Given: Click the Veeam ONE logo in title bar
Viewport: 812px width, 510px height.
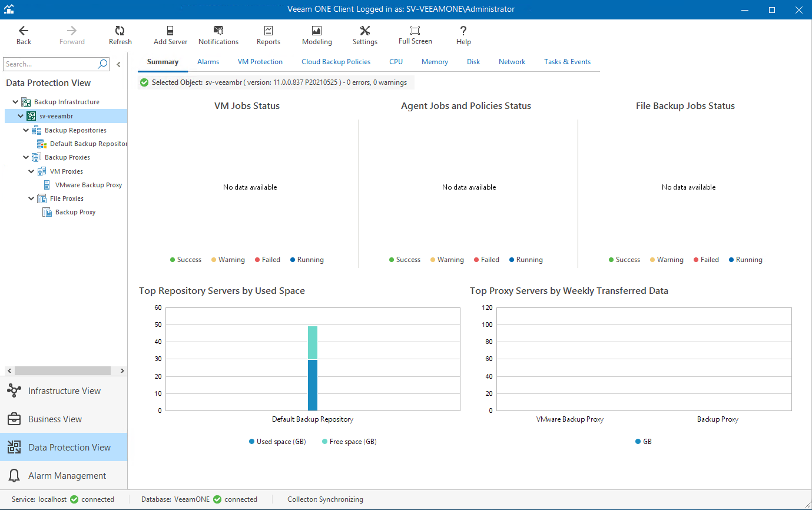Looking at the screenshot, I should [9, 9].
